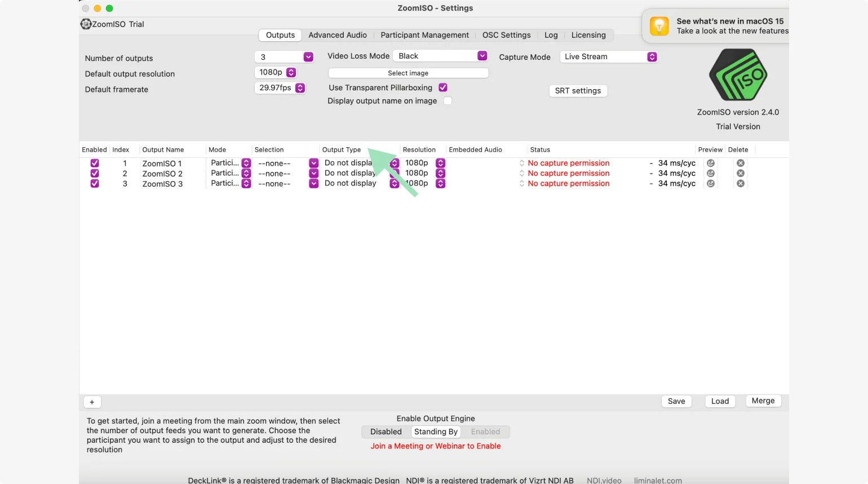Switch to the Outputs tab
The width and height of the screenshot is (868, 484).
[x=280, y=35]
